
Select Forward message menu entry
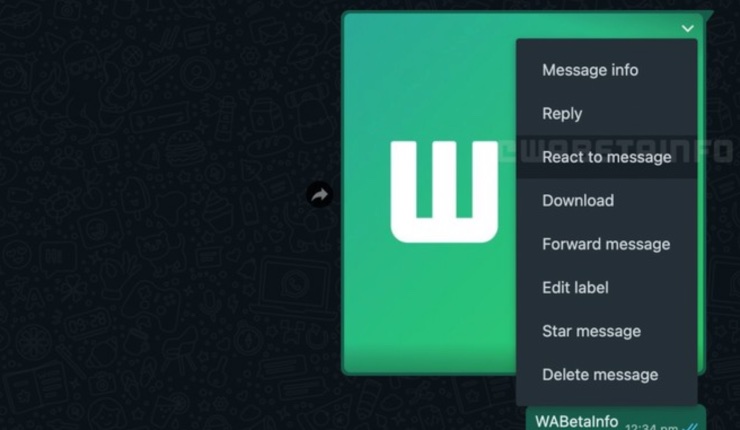[606, 244]
